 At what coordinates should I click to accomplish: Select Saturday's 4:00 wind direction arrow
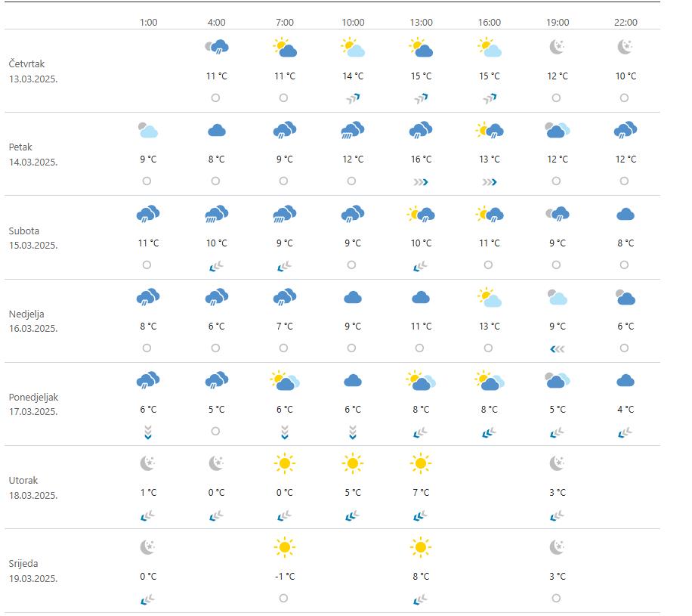coord(216,265)
